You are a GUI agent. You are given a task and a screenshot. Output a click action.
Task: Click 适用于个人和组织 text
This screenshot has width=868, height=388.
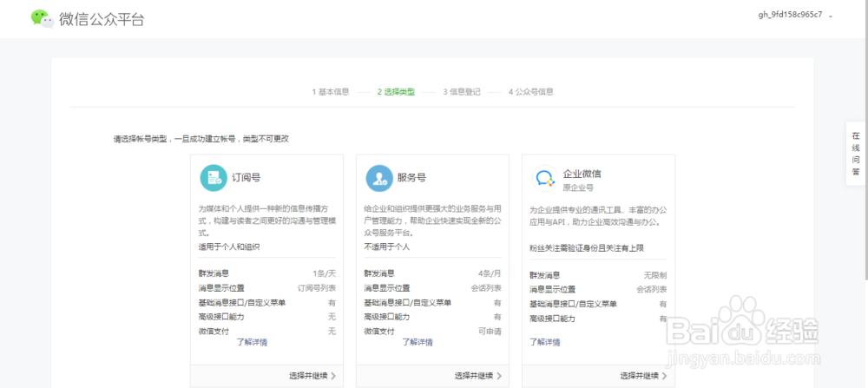click(229, 247)
